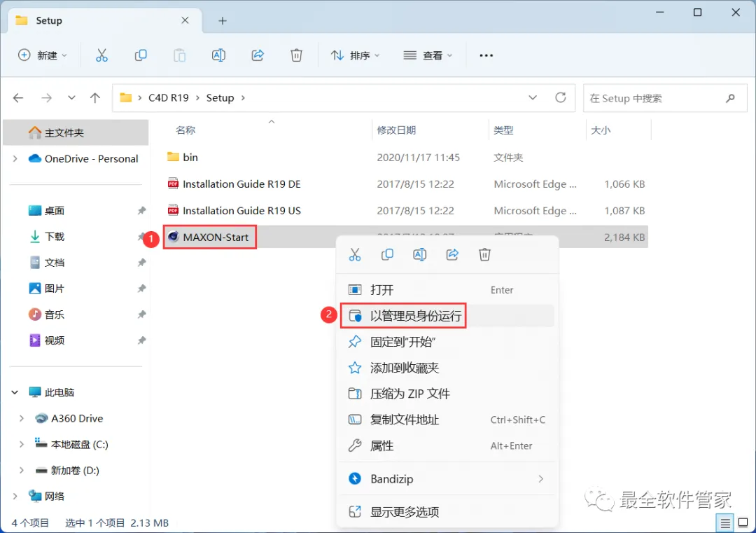
Task: Expand the OneDrive - Personal tree node
Action: (15, 159)
